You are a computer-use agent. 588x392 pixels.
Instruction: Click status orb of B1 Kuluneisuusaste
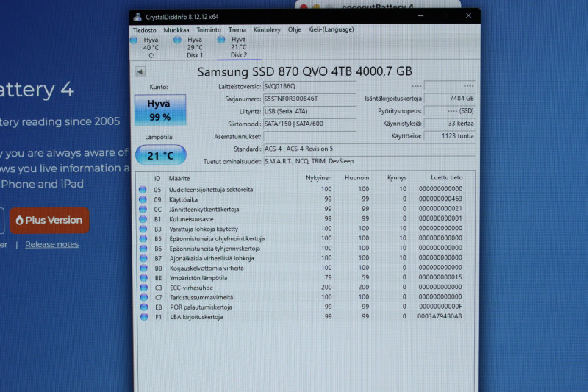(143, 218)
